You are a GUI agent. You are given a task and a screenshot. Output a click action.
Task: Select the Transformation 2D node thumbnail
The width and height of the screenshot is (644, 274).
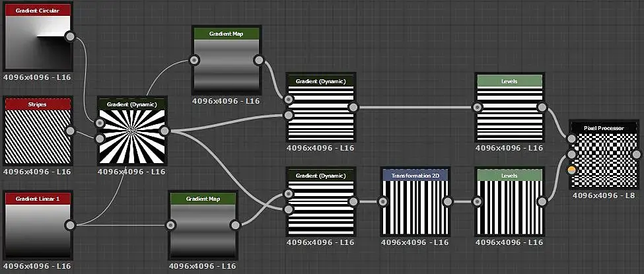[x=415, y=201]
